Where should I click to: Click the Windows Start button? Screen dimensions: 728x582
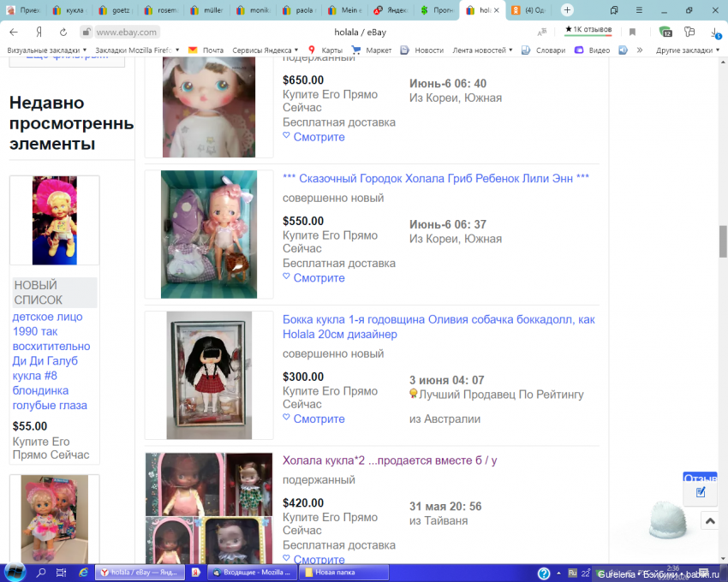(15, 573)
